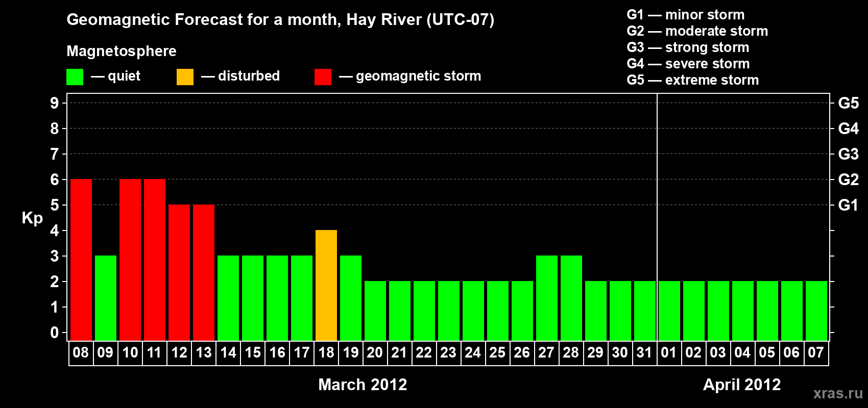
Task: Click the 'G4 — severe storm' legend text
Action: (x=688, y=64)
